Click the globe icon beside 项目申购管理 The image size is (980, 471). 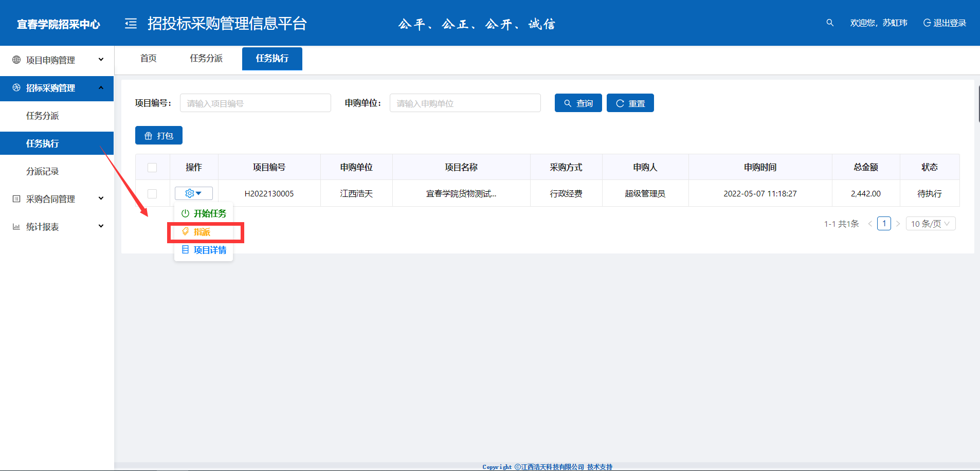coord(16,60)
